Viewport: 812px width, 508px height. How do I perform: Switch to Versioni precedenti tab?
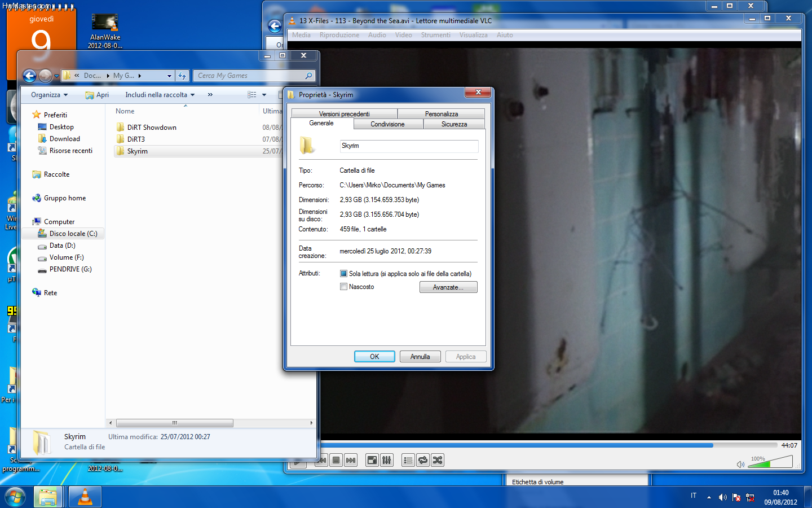(x=344, y=114)
